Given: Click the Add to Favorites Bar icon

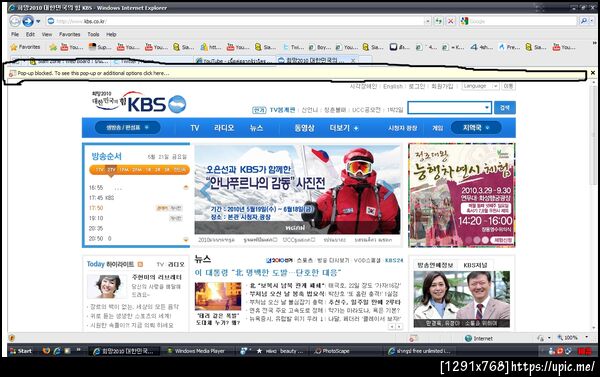Looking at the screenshot, I should (x=53, y=47).
